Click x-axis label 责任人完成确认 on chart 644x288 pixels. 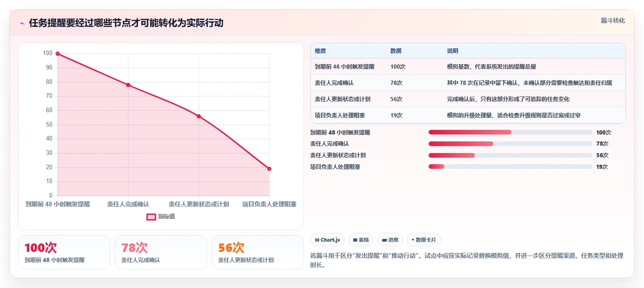[x=128, y=204]
